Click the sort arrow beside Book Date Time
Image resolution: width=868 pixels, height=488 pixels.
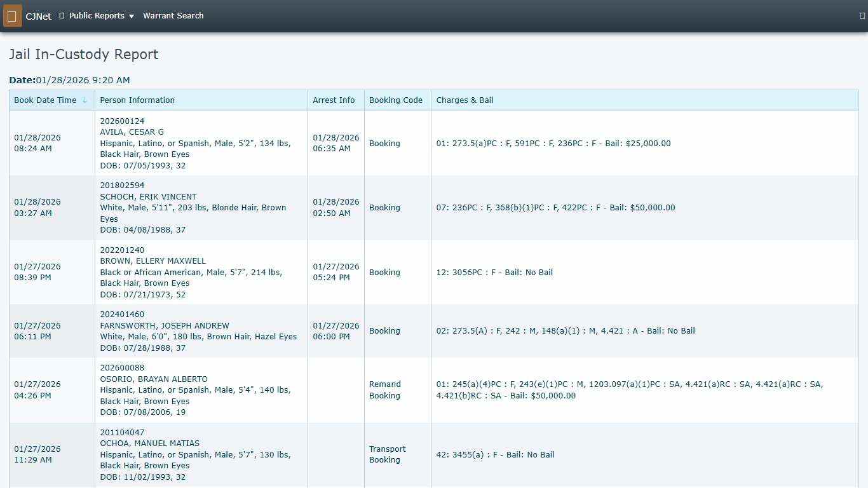click(x=85, y=100)
